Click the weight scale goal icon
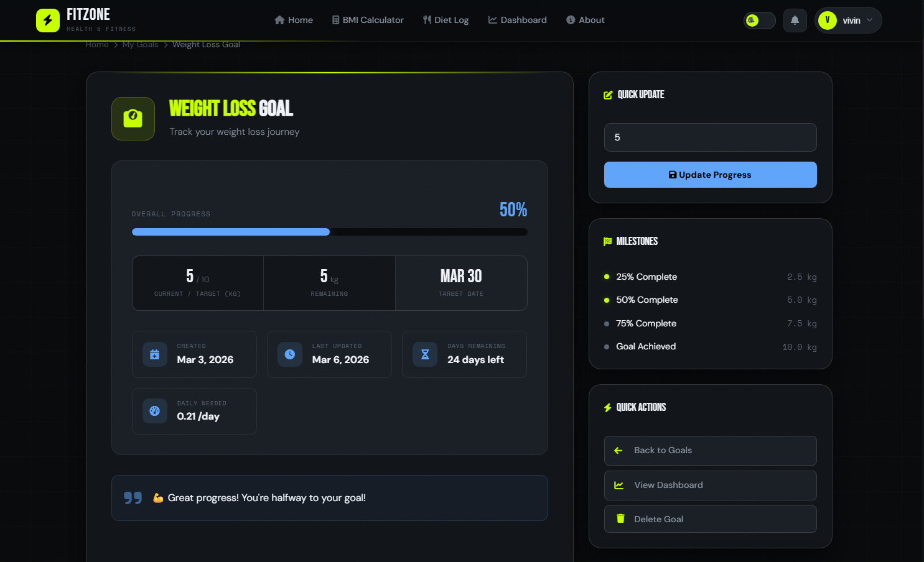 [133, 119]
